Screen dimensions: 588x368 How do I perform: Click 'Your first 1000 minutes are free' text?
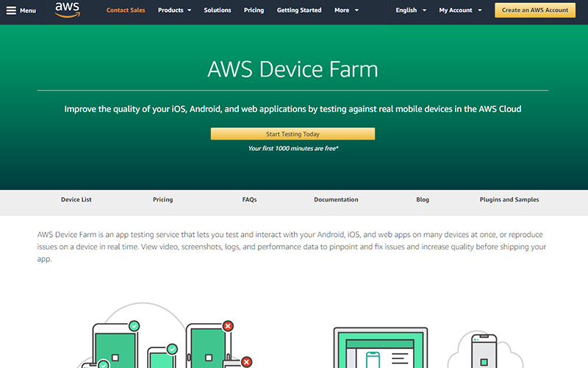[x=293, y=149]
